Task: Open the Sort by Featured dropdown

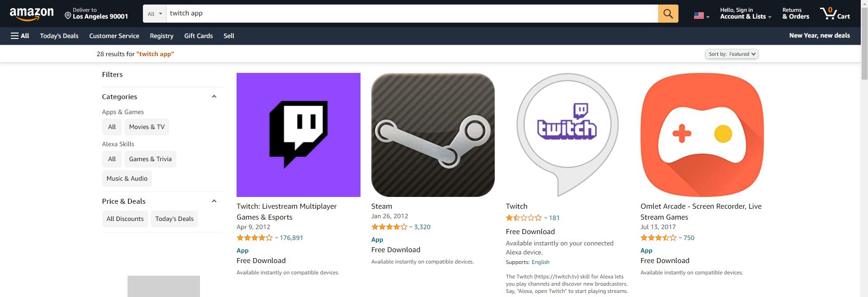Action: [x=732, y=54]
